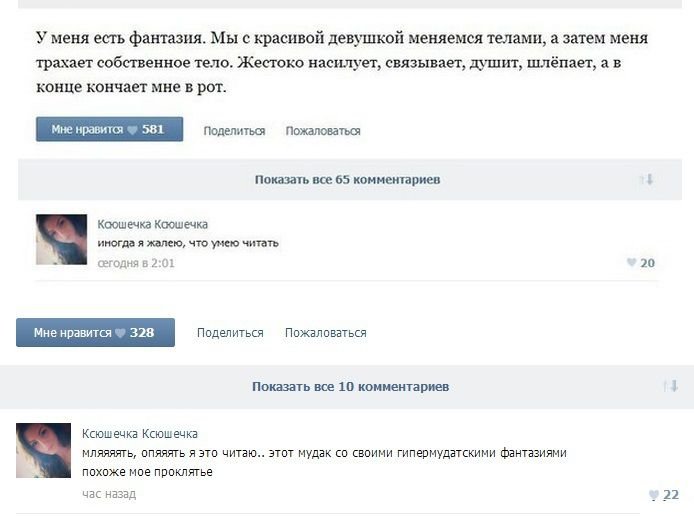Click the comment text иногда я жалею
694x517 pixels.
coord(188,243)
